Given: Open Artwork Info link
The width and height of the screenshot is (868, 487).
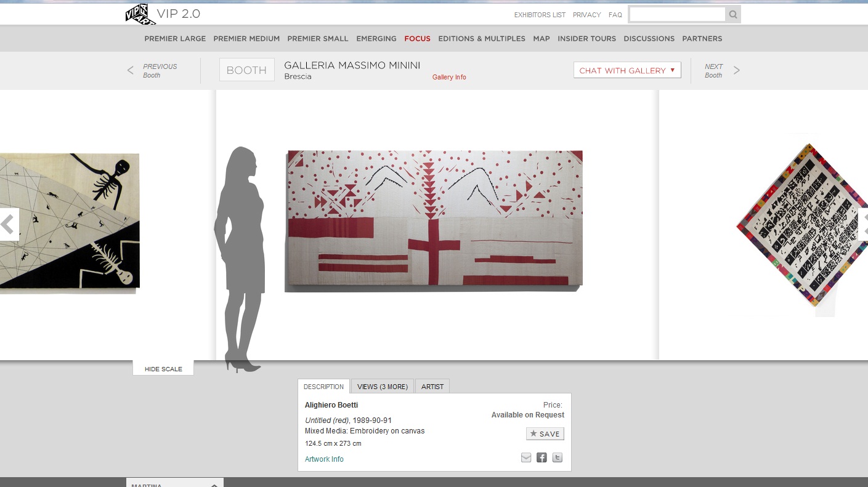Looking at the screenshot, I should tap(324, 459).
